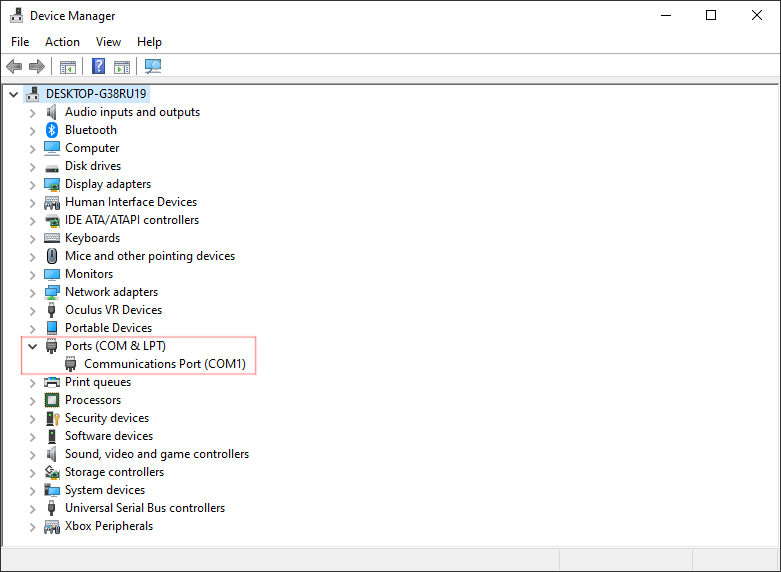Select Communications Port (COM1) label
Screen dimensions: 781x572
point(165,364)
